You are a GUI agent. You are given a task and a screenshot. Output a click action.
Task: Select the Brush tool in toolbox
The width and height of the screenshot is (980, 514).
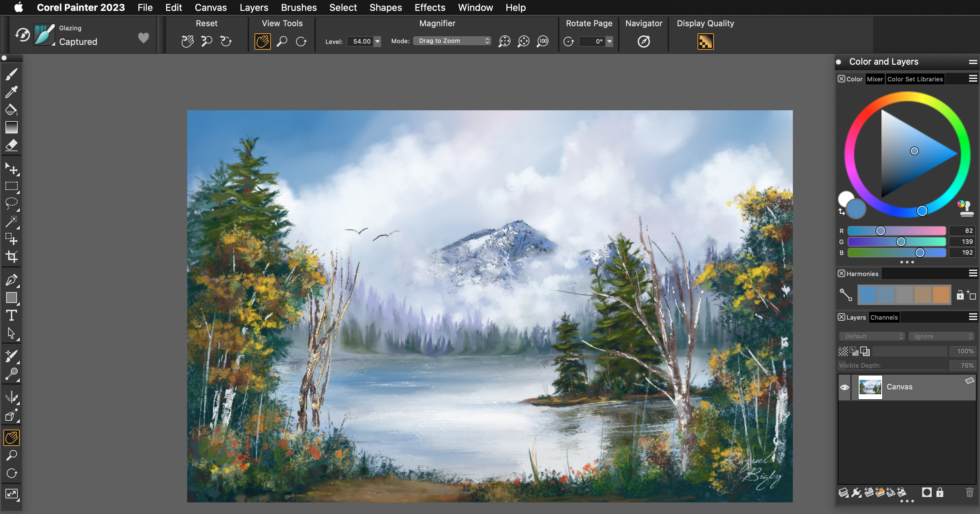12,75
